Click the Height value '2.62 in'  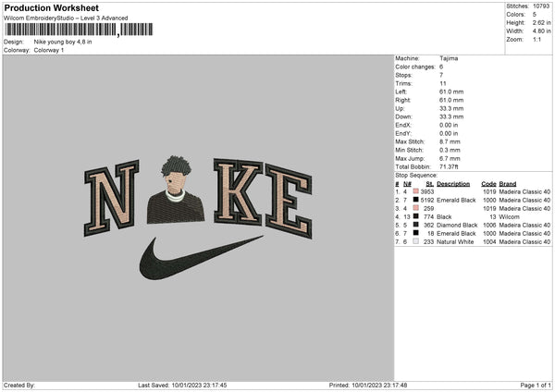541,22
